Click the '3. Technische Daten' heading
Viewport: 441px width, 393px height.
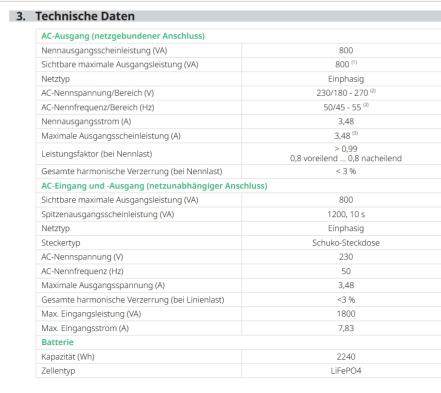pyautogui.click(x=76, y=16)
